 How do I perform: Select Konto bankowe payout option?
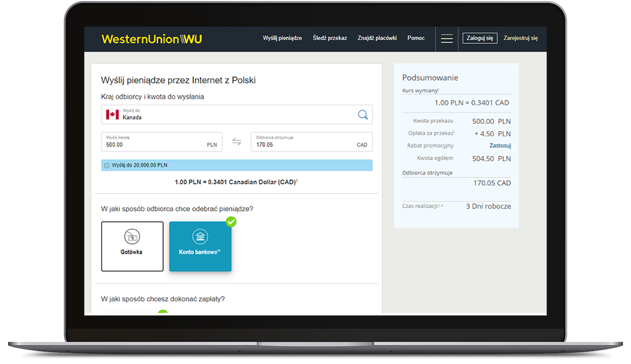coord(200,246)
